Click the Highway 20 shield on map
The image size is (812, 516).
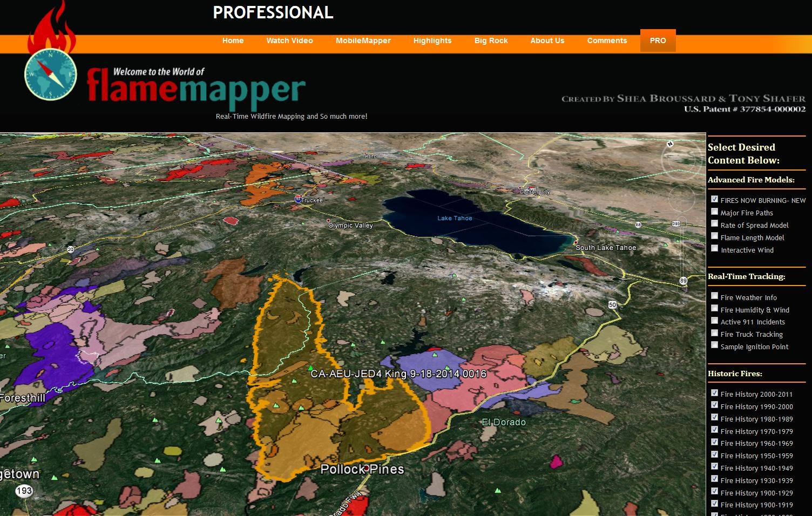(x=71, y=249)
